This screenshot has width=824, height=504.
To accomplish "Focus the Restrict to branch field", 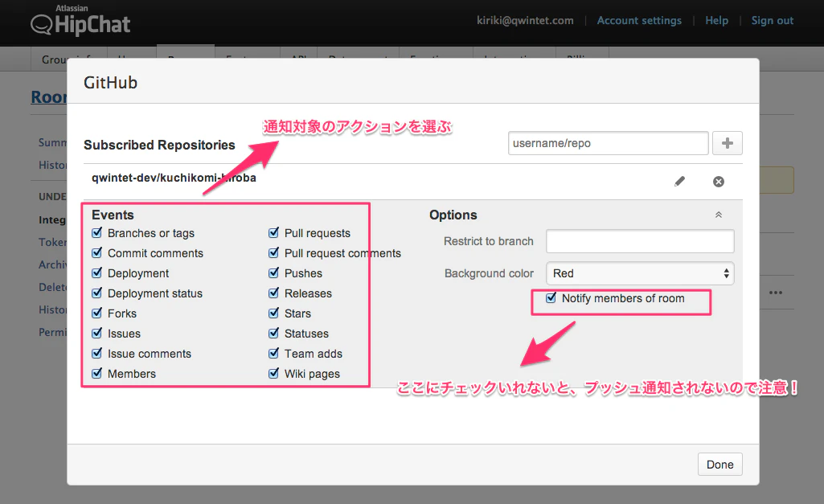I will click(x=640, y=241).
